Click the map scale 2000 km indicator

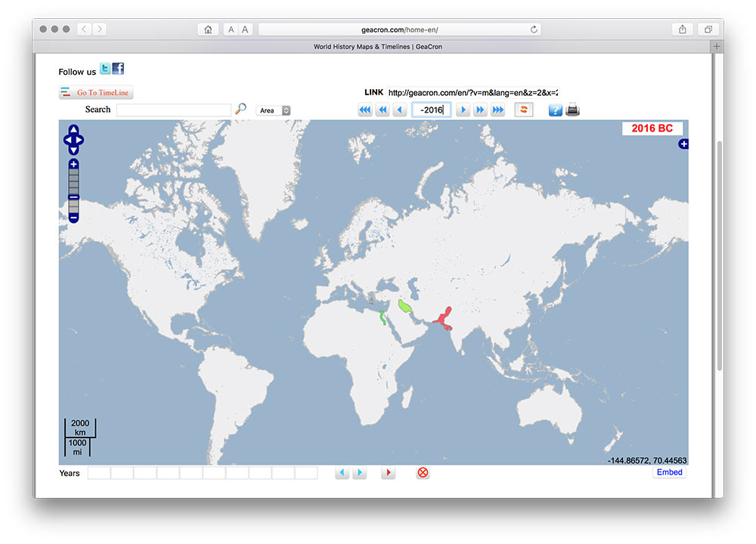tap(80, 428)
